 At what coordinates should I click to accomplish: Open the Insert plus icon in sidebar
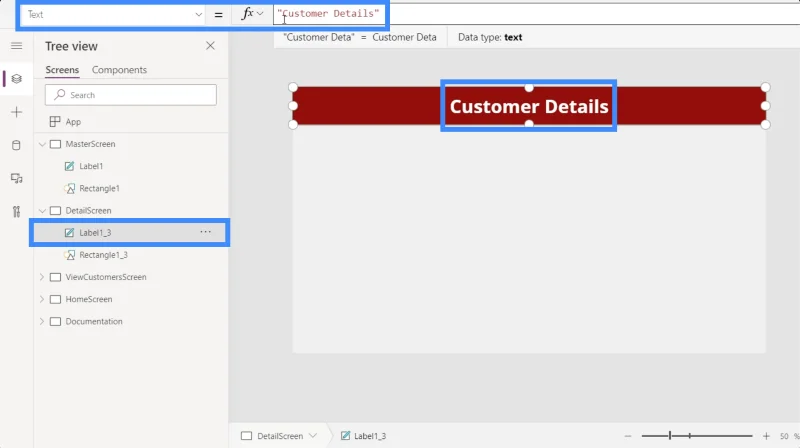(16, 112)
